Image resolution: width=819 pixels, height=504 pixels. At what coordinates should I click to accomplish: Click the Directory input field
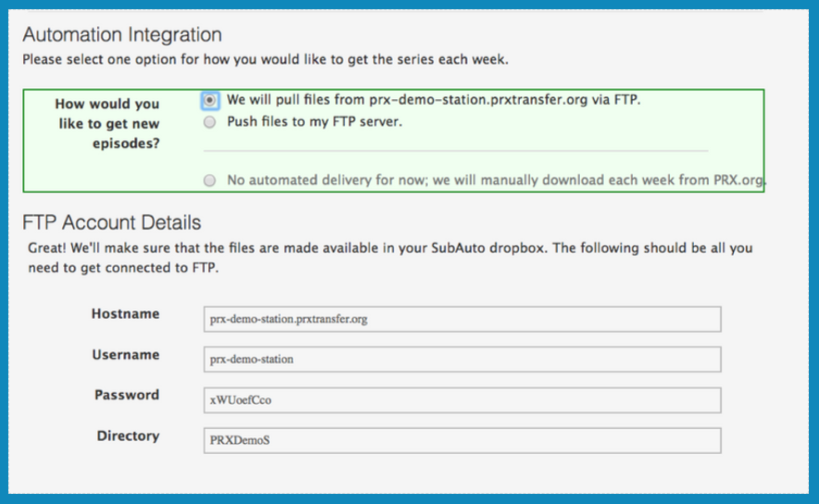point(462,440)
